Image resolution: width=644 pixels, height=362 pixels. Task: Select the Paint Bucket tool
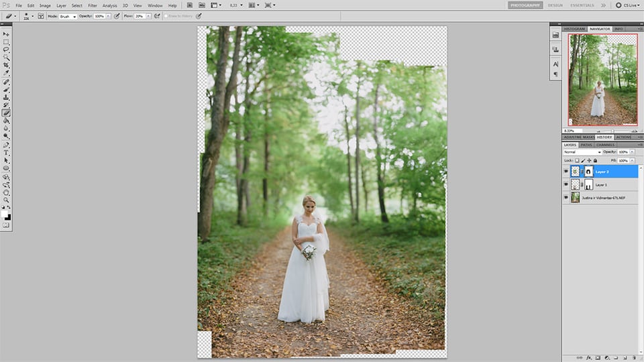pos(6,121)
